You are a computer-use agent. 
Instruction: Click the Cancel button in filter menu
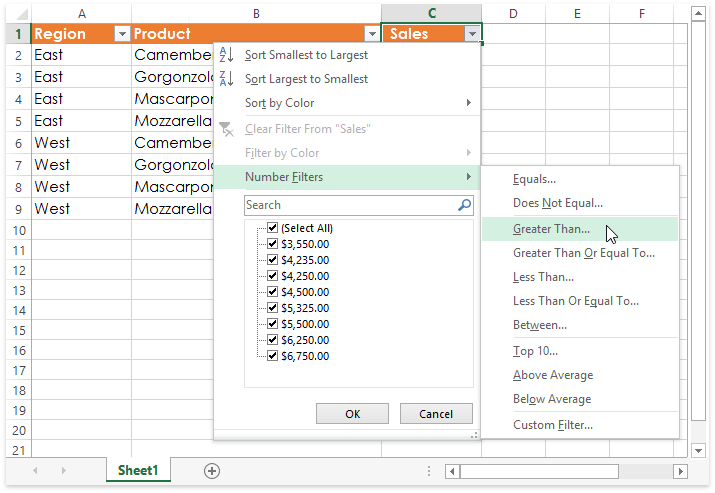(436, 414)
